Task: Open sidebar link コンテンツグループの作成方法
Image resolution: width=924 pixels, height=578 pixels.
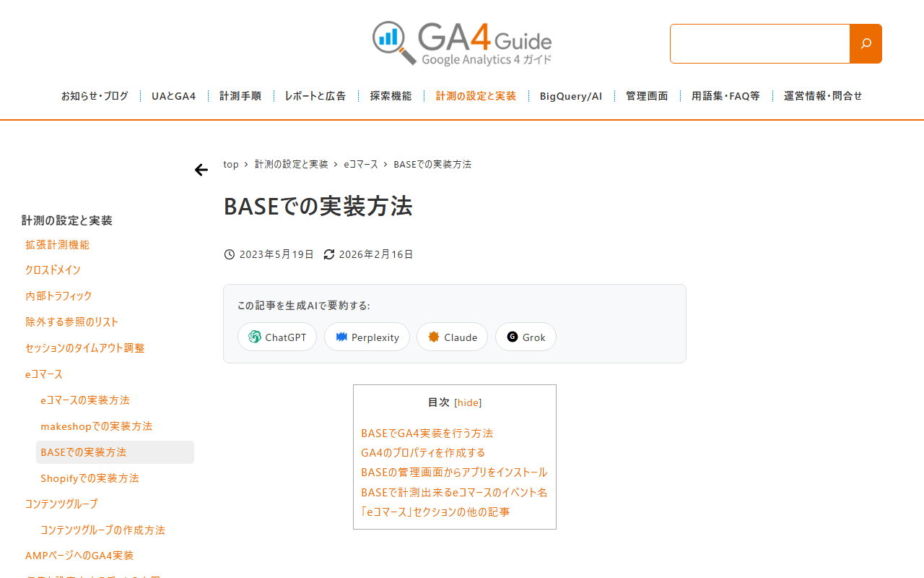Action: (103, 530)
